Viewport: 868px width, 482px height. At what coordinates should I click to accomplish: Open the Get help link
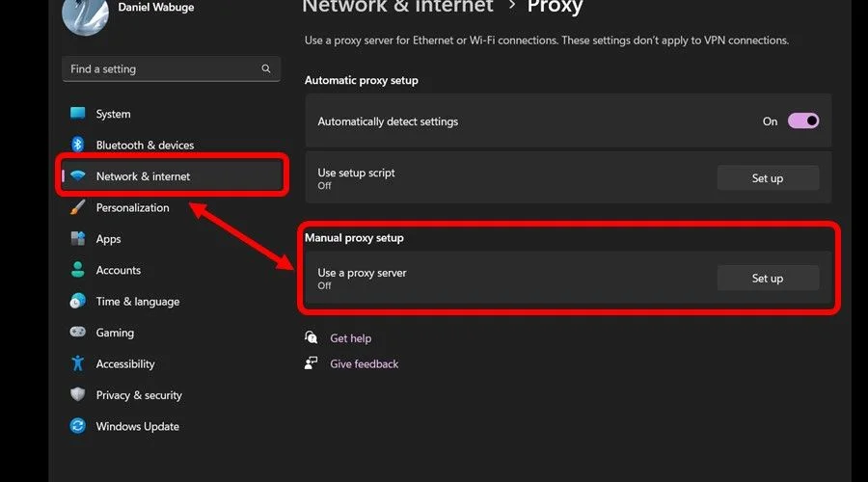click(x=350, y=338)
